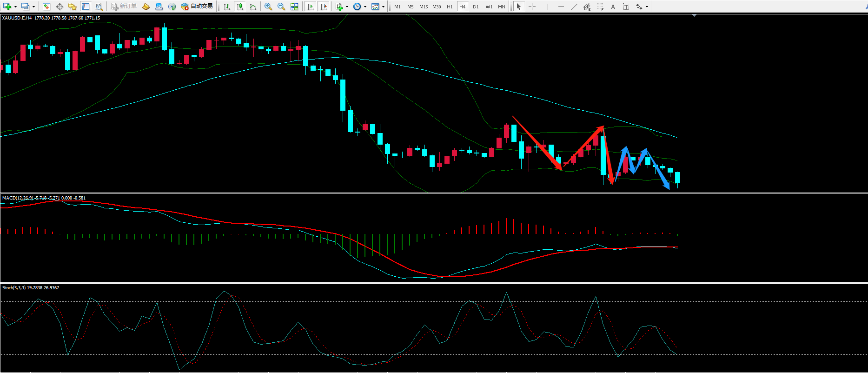Image resolution: width=868 pixels, height=373 pixels.
Task: Toggle the candlestick chart mode
Action: 240,7
